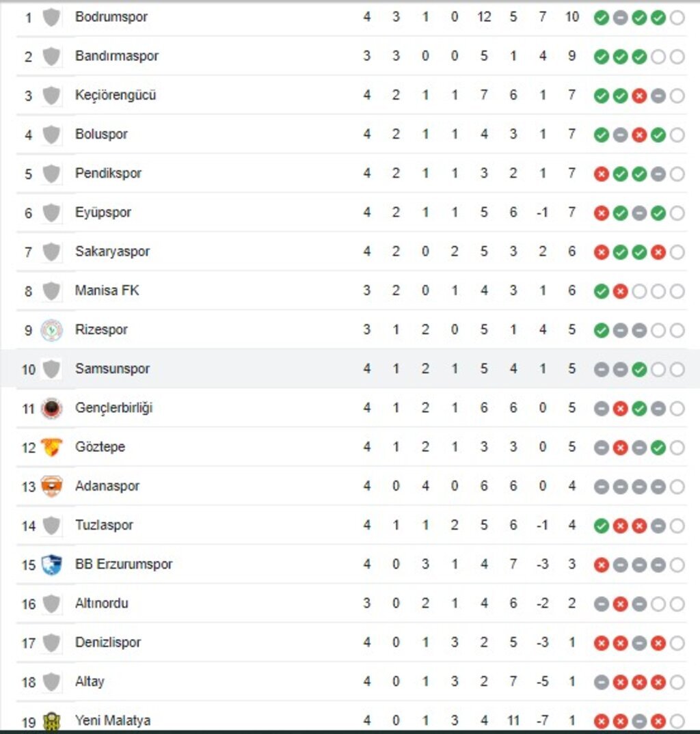Click Samsunspor's green win form indicator

[639, 370]
